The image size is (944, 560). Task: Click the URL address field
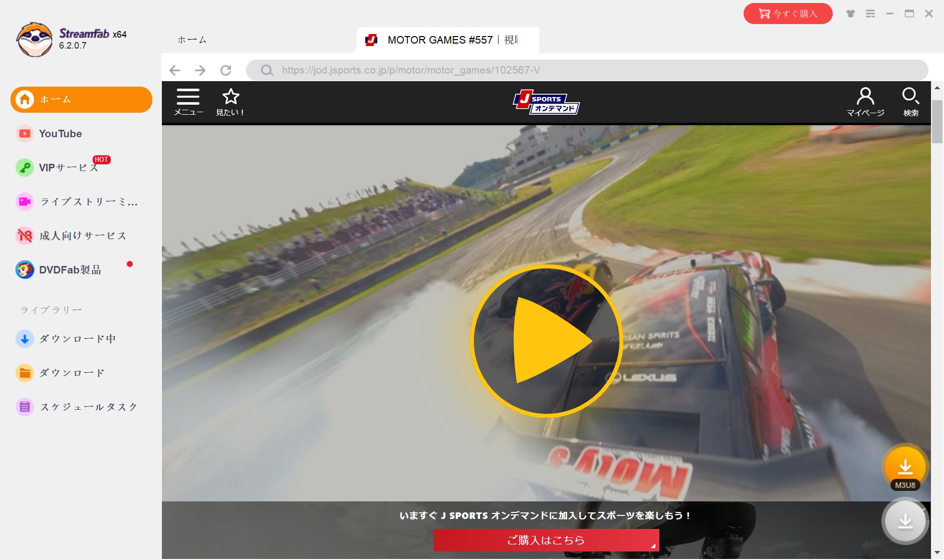[x=587, y=70]
